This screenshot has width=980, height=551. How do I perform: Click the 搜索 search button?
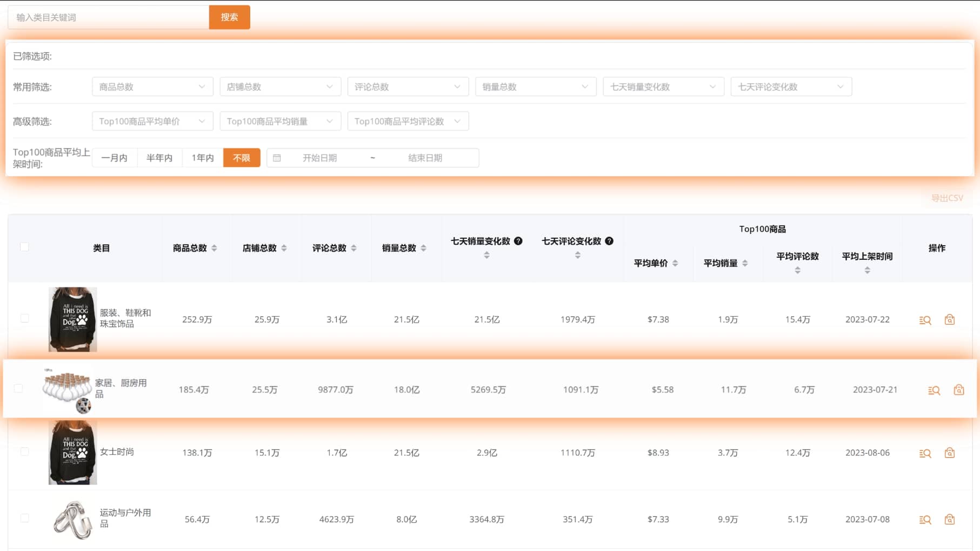(229, 17)
